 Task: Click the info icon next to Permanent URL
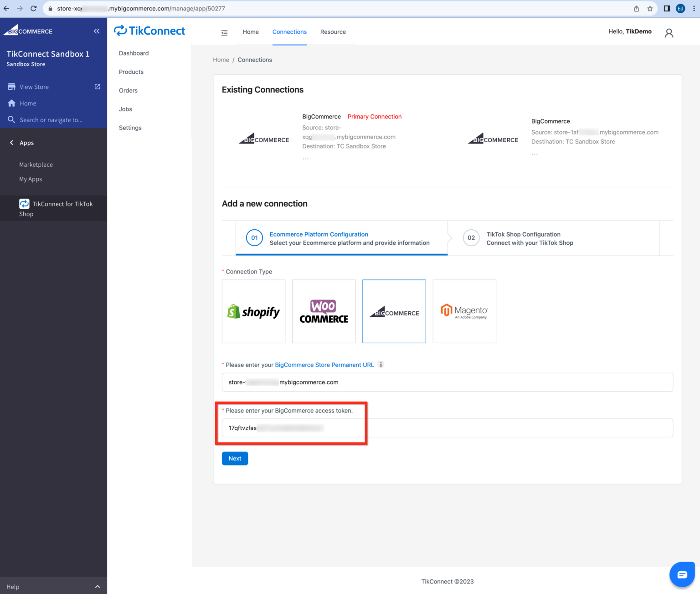click(381, 365)
